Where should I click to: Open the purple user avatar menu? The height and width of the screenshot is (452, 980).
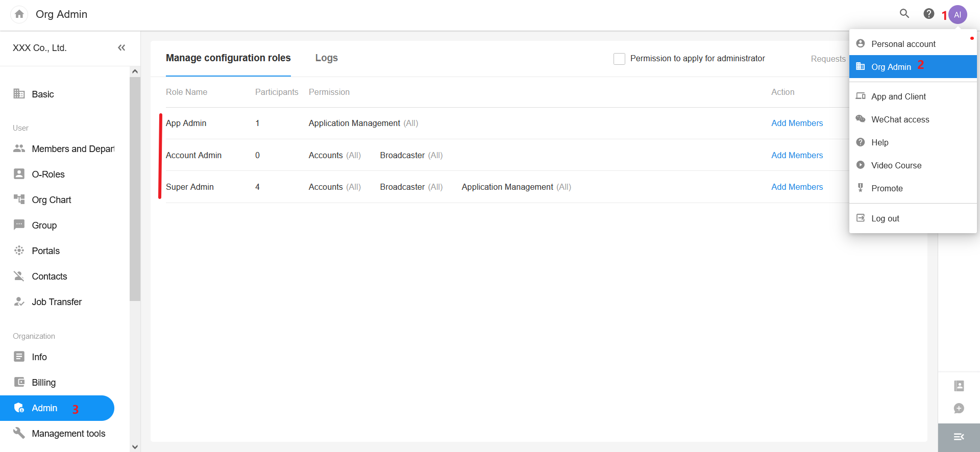pos(958,15)
